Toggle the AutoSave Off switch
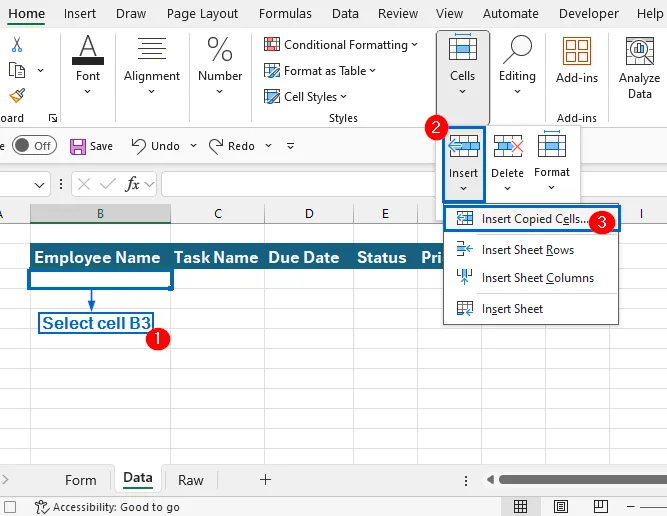This screenshot has height=516, width=667. [34, 146]
